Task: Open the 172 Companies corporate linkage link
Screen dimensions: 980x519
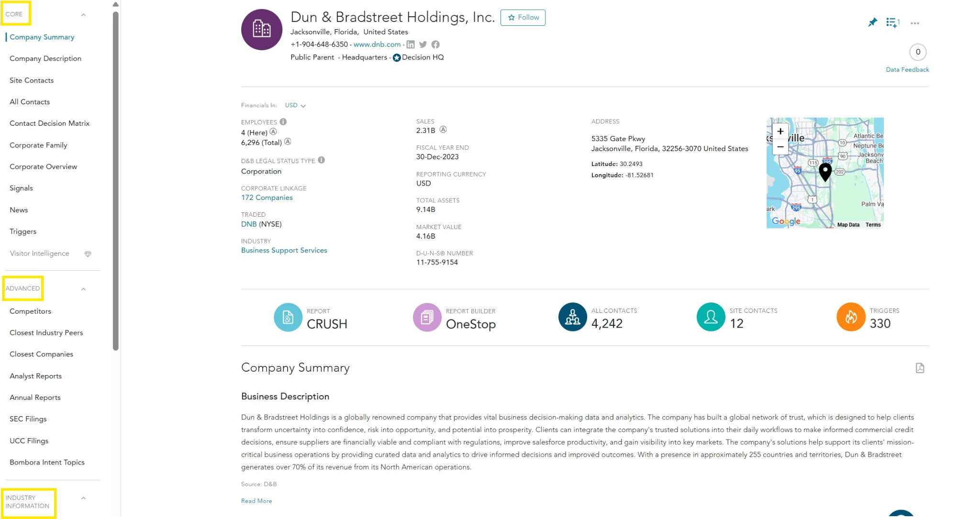Action: [267, 198]
